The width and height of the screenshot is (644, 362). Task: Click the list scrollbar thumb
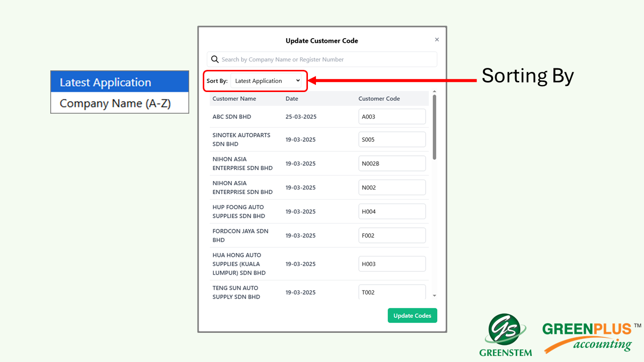(x=434, y=127)
